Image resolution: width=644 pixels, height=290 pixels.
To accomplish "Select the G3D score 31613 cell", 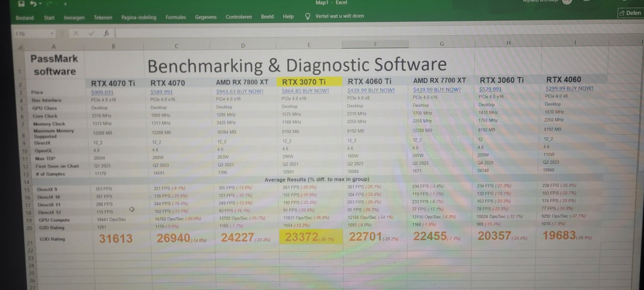I will tap(116, 239).
